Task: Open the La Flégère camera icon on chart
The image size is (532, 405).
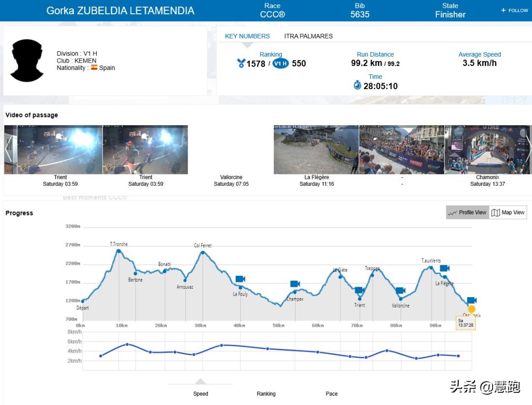Action: [444, 268]
